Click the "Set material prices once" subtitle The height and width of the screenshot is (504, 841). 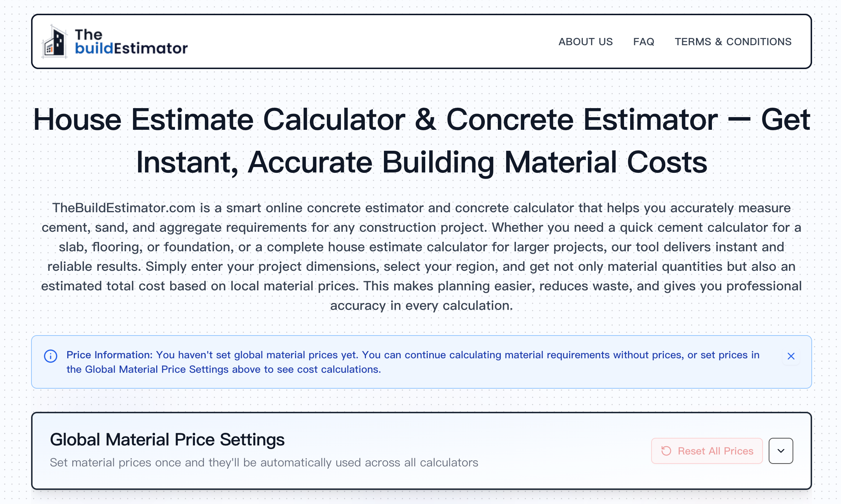[x=264, y=462]
